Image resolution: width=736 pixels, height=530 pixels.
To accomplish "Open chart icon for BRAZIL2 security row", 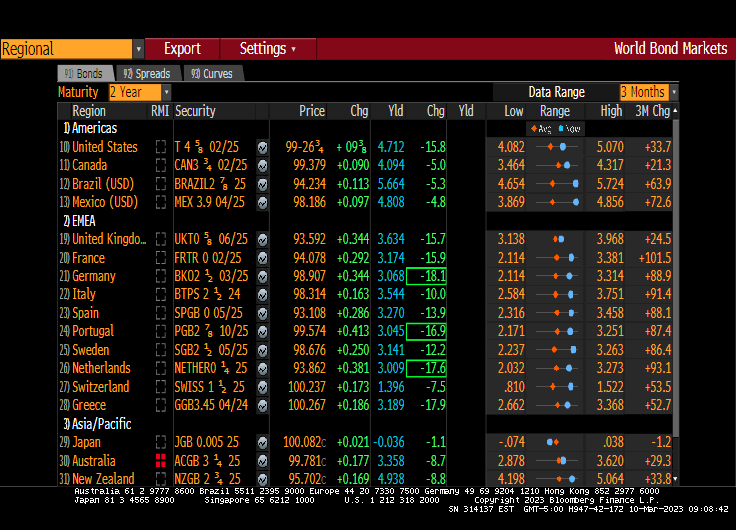I will click(262, 184).
